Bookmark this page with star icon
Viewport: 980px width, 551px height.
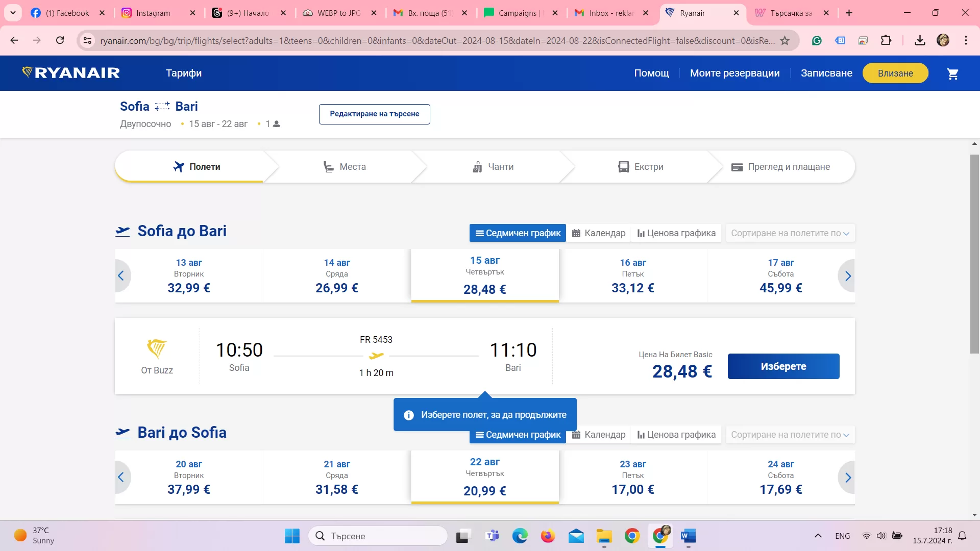785,40
